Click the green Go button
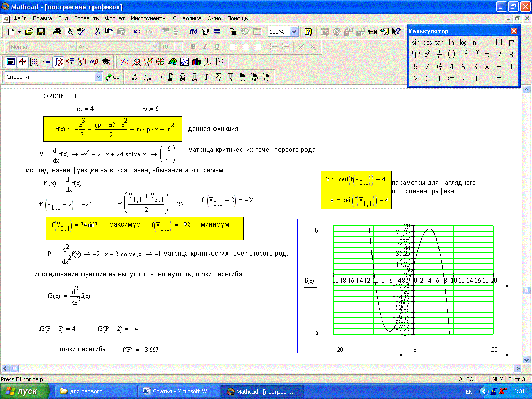This screenshot has width=532, height=399. [x=113, y=77]
